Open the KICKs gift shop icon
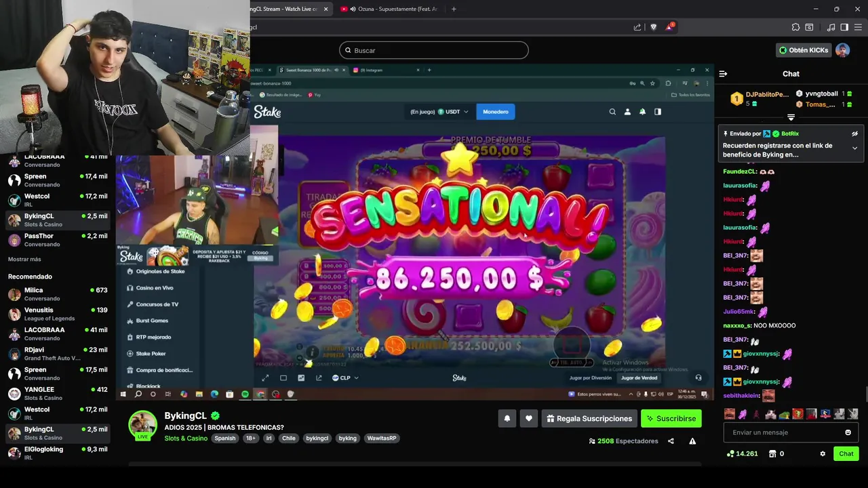Screen dimensions: 868x488 point(772,453)
